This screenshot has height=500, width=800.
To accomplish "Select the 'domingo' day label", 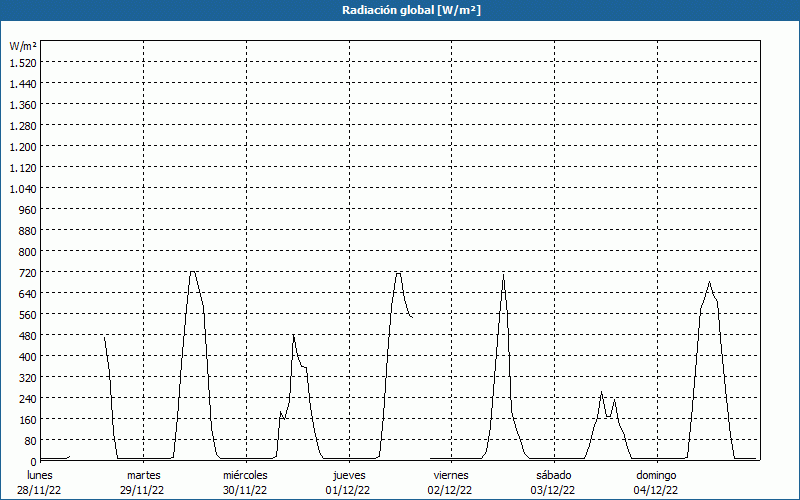I will coord(656,475).
